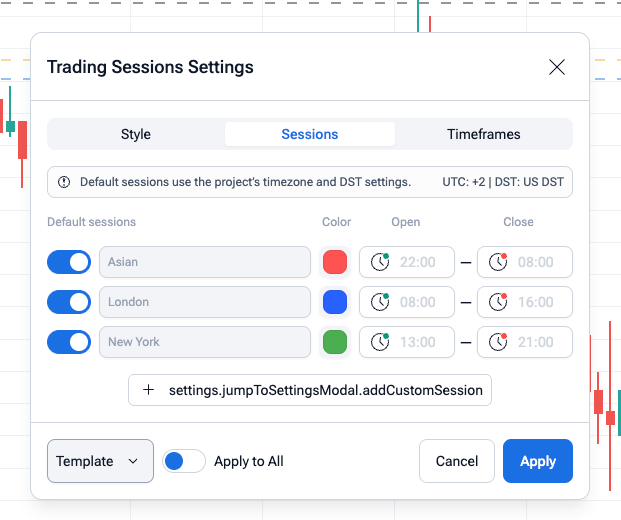This screenshot has height=520, width=621.
Task: Click the Asian session close time clock icon
Action: coord(498,262)
